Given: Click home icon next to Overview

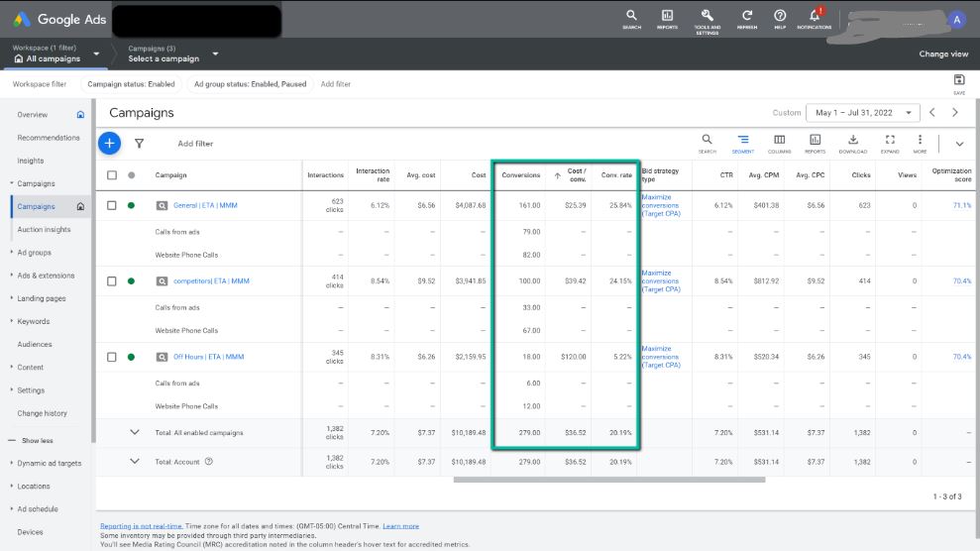Looking at the screenshot, I should 80,114.
